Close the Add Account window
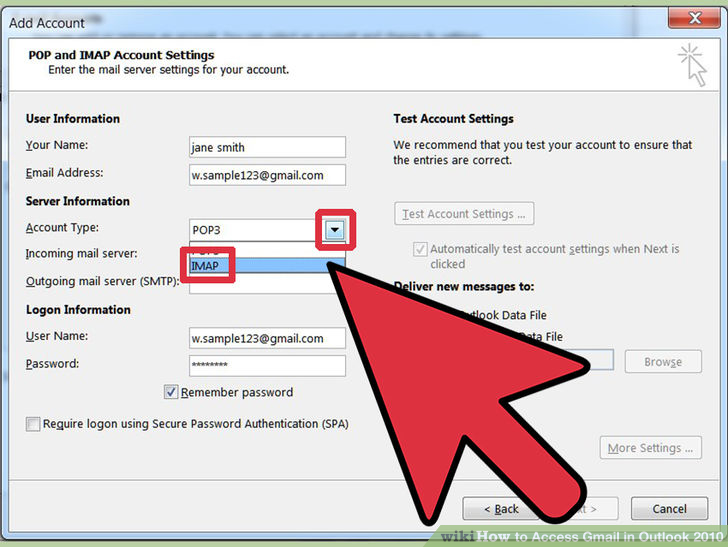 point(695,18)
